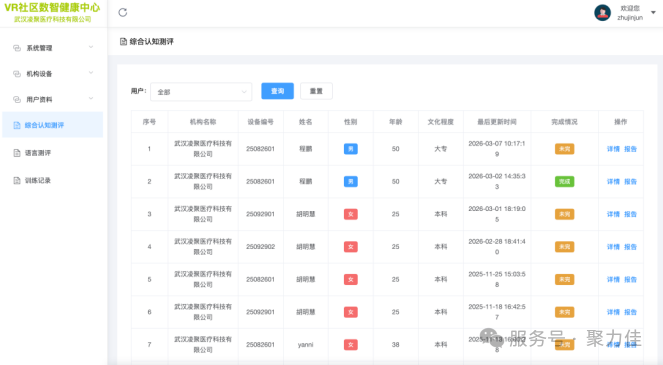Click the 完成情况 column header
Screen dimensions: 663x365
[x=564, y=122]
